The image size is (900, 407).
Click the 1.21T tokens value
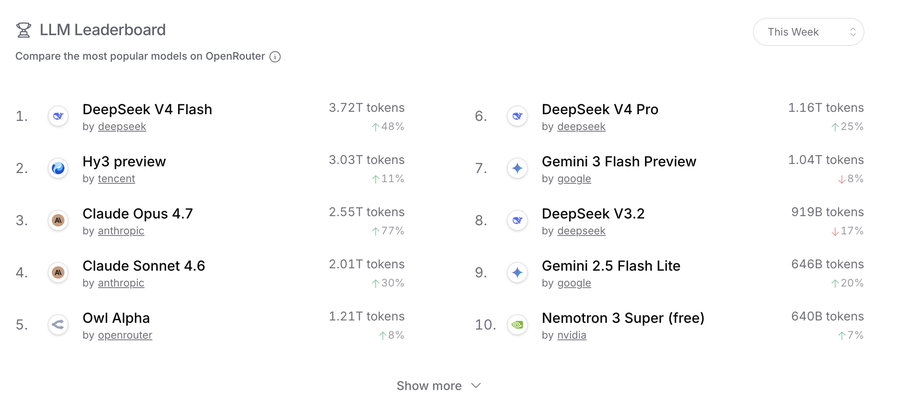tap(367, 317)
